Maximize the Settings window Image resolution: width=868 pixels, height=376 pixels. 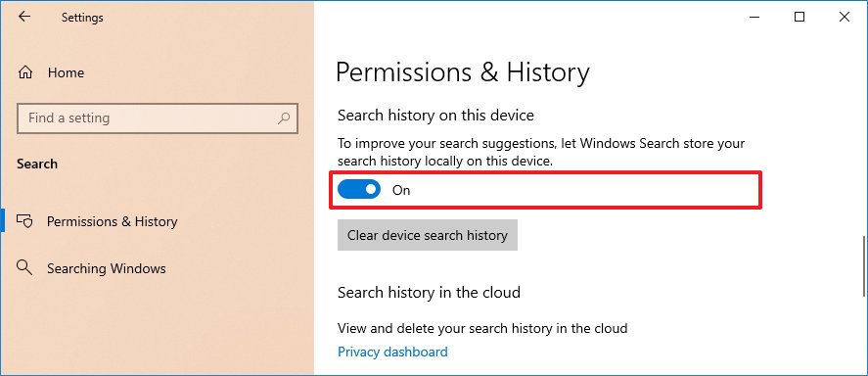(799, 18)
